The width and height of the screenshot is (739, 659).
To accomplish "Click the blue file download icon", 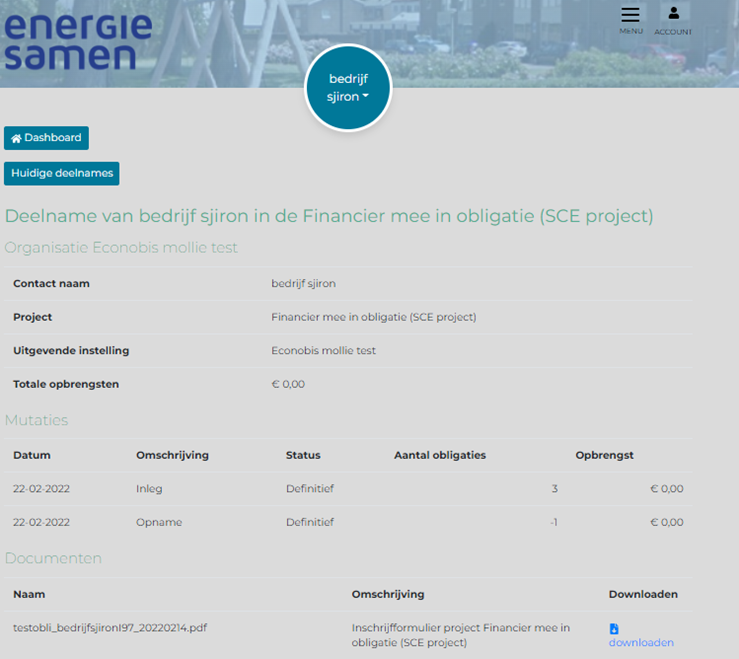I will tap(614, 628).
